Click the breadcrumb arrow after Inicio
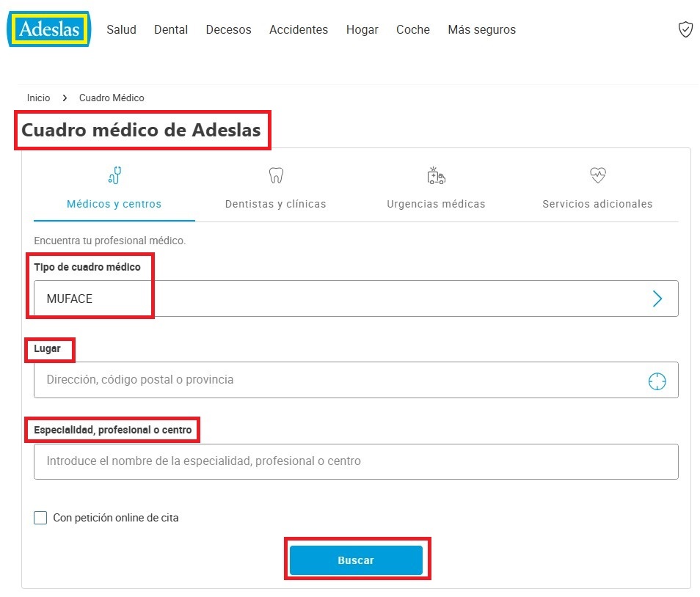Screen dimensions: 700x597 [x=65, y=98]
